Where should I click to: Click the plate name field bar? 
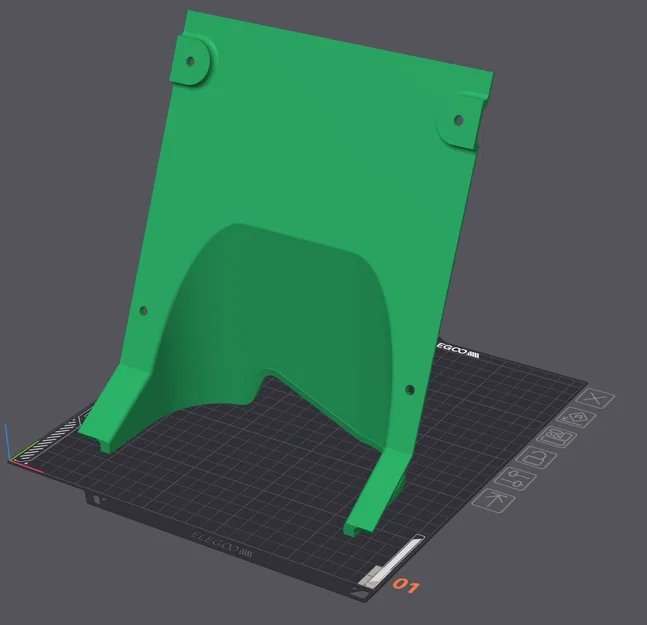pos(397,557)
